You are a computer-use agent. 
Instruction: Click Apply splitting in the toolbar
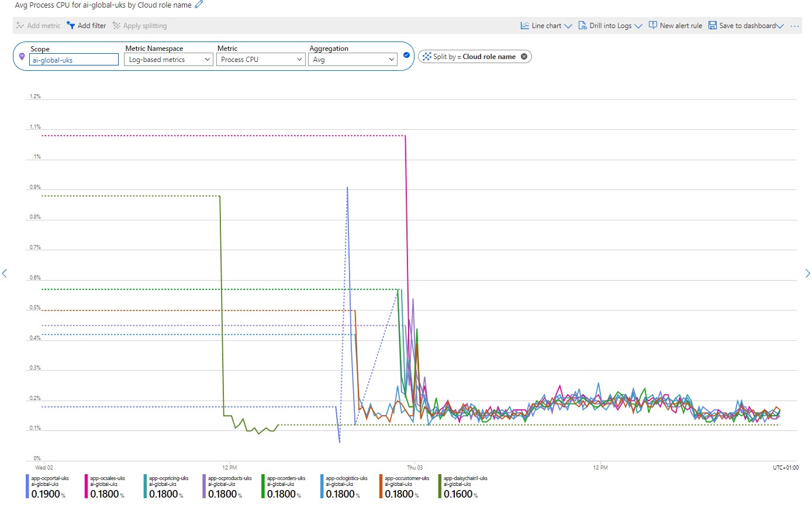coord(139,26)
